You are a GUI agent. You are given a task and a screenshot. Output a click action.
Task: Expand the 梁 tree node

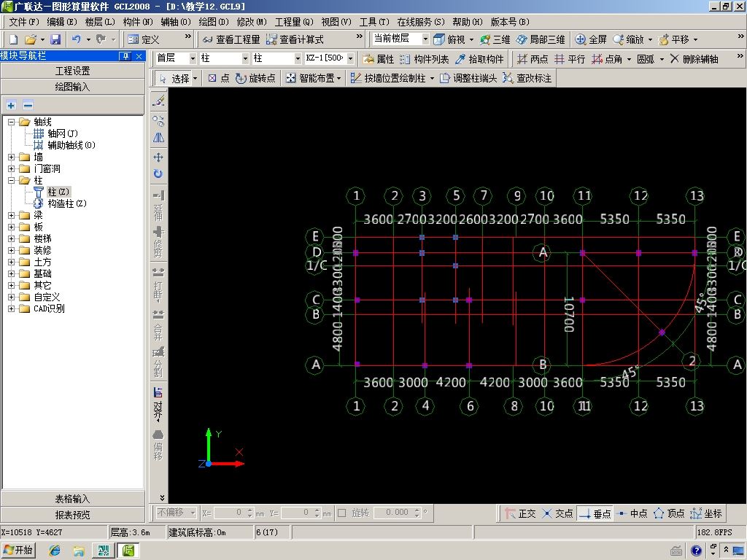point(12,215)
